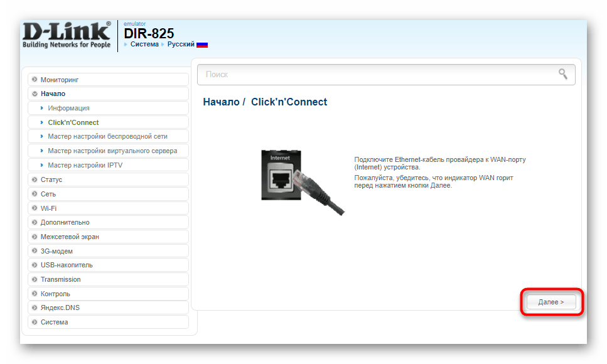
Task: Focus the Поиск search field
Action: 377,74
